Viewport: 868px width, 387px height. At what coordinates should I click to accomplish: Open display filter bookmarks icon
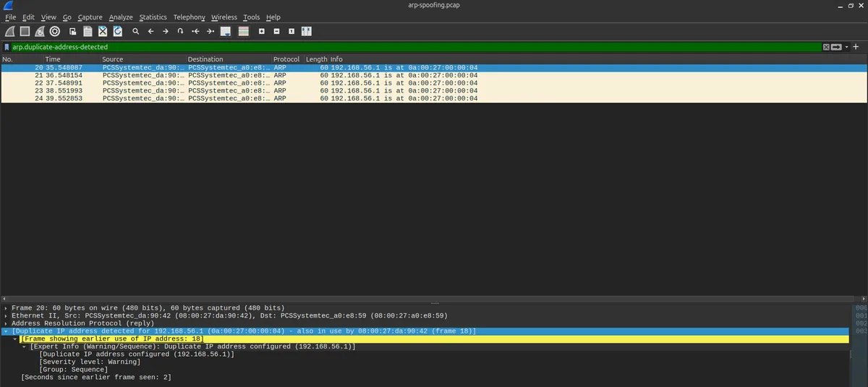click(7, 47)
